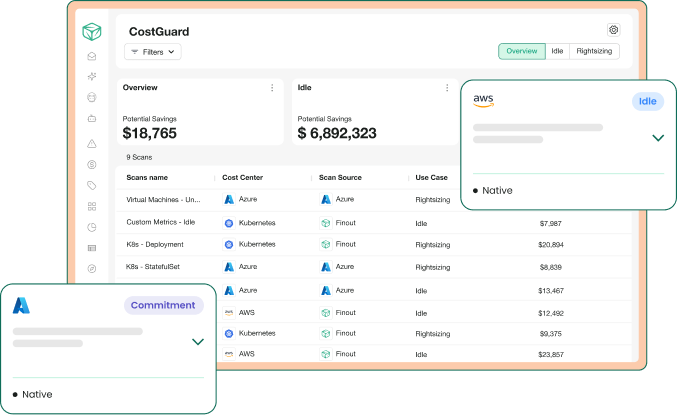Screen dimensions: 677x415
Task: Open the Idle card three-dot menu
Action: click(x=447, y=88)
